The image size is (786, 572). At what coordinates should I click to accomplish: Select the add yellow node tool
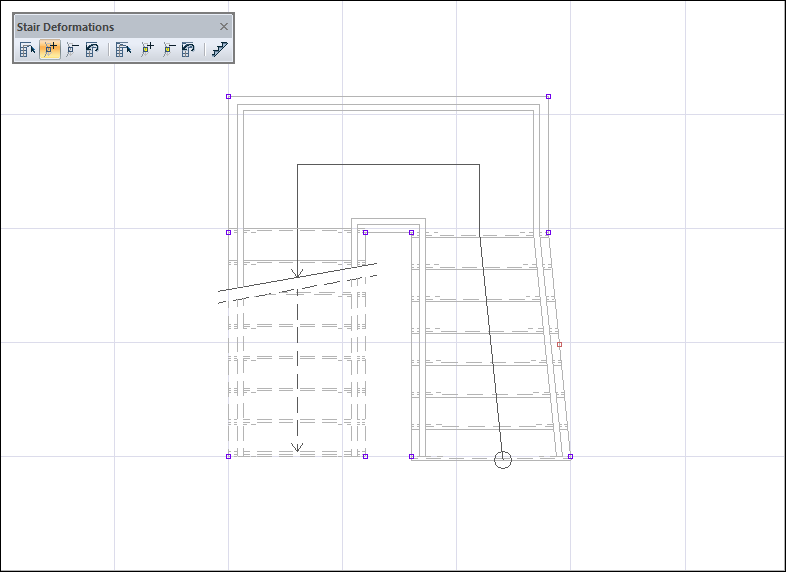click(x=147, y=49)
